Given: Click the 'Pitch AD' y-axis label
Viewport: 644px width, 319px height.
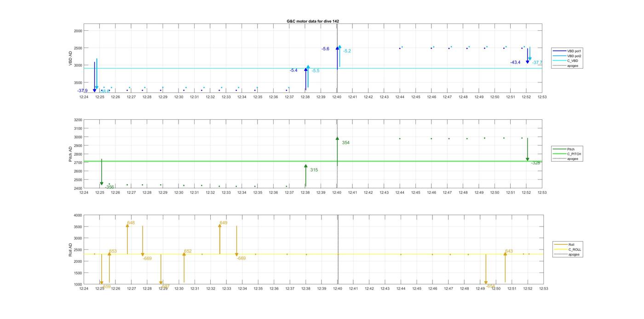Looking at the screenshot, I should coord(71,154).
